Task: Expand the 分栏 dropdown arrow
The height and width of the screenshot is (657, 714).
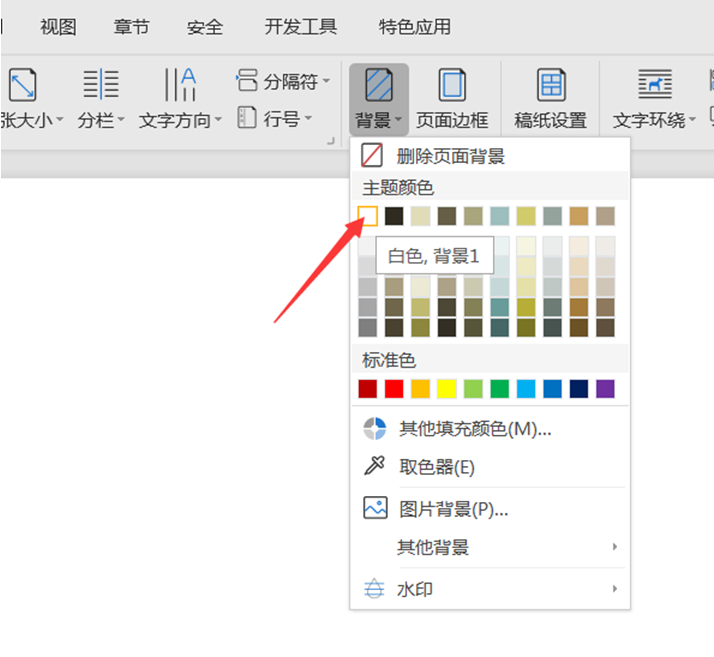Action: (121, 119)
